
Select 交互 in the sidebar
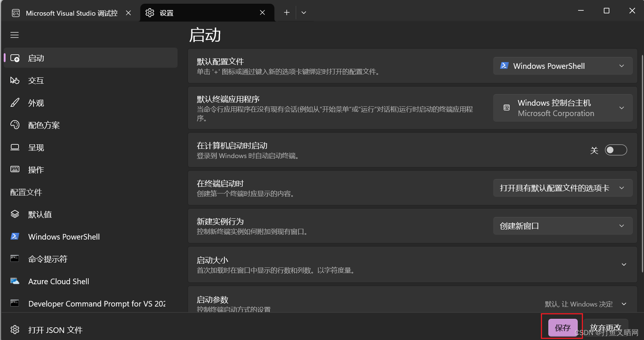click(x=90, y=80)
